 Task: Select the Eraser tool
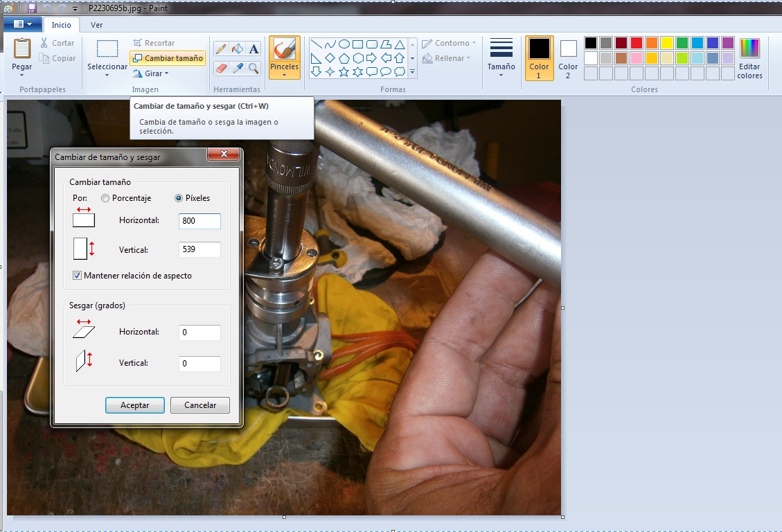[x=221, y=68]
